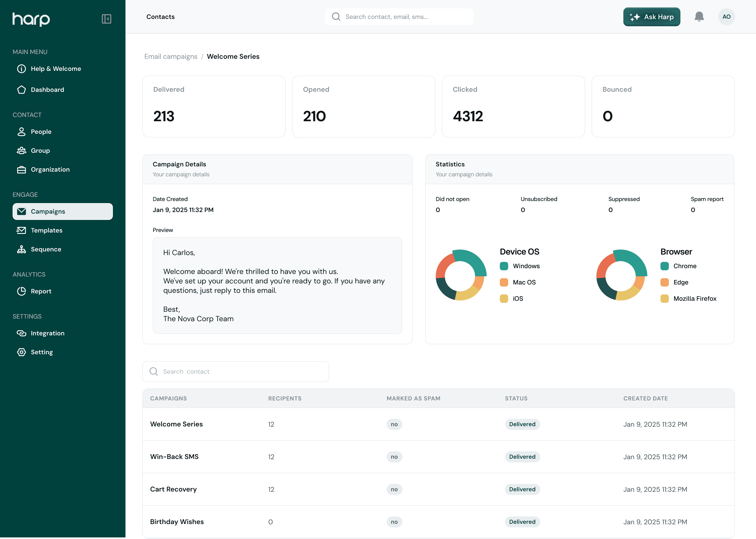
Task: Click the Mozilla Firefox legend swatch
Action: [664, 298]
